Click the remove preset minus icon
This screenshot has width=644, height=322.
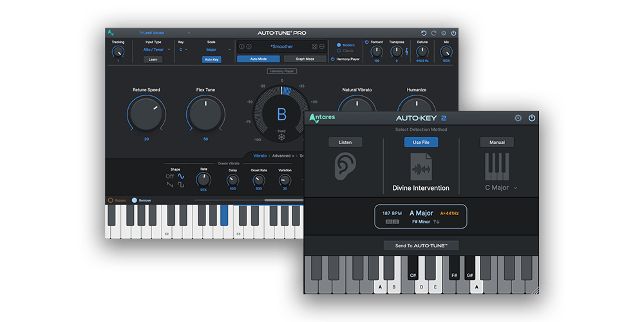pos(322,46)
